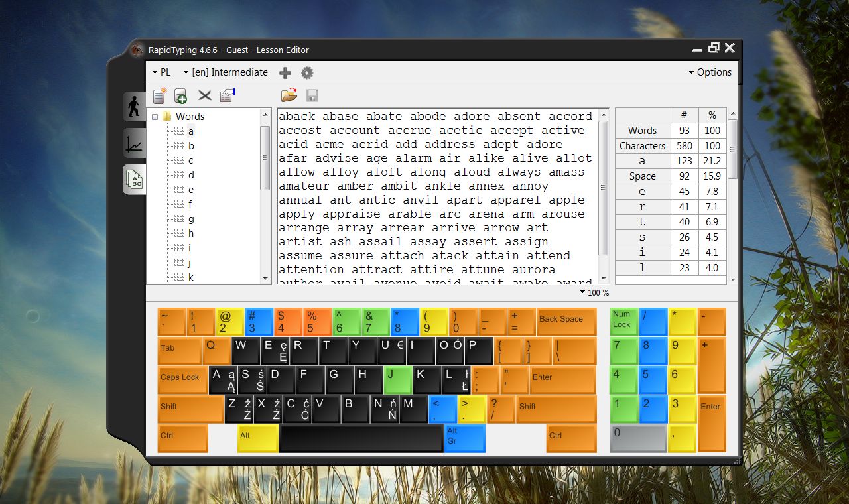This screenshot has width=849, height=504.
Task: Click the 'Words' row in statistics table
Action: pos(671,131)
